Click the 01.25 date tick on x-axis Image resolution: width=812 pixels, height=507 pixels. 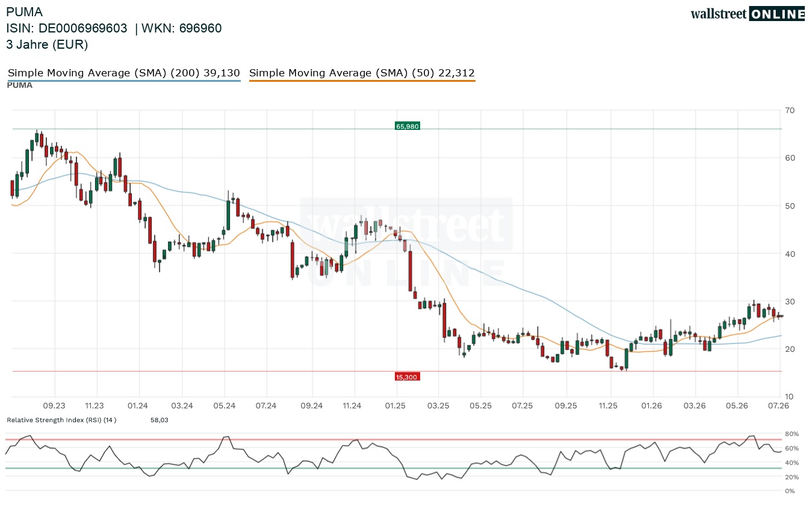[x=396, y=406]
